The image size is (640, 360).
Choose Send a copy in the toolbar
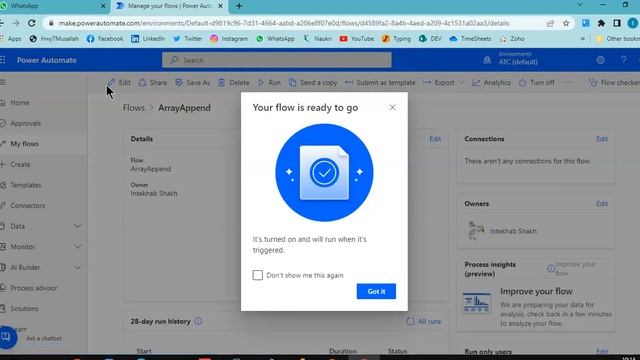click(313, 82)
